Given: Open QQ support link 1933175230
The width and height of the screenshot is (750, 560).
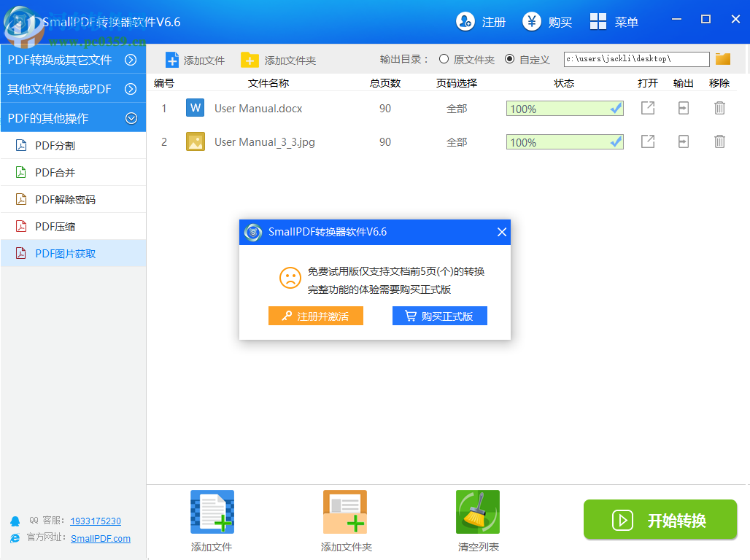Looking at the screenshot, I should point(96,521).
